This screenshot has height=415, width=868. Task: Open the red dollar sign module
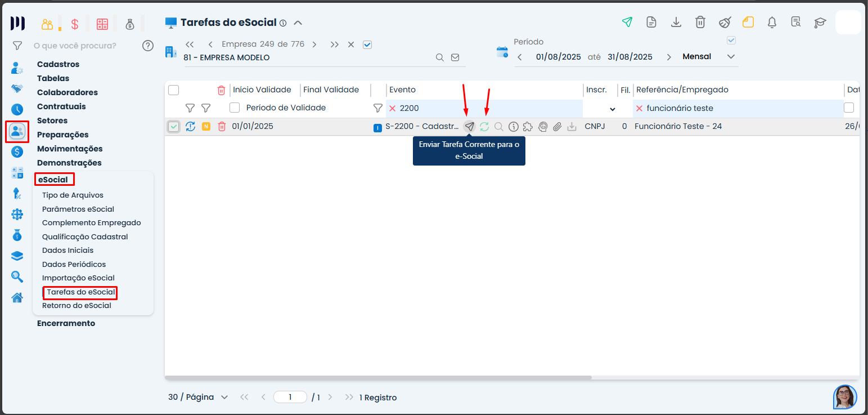[75, 24]
